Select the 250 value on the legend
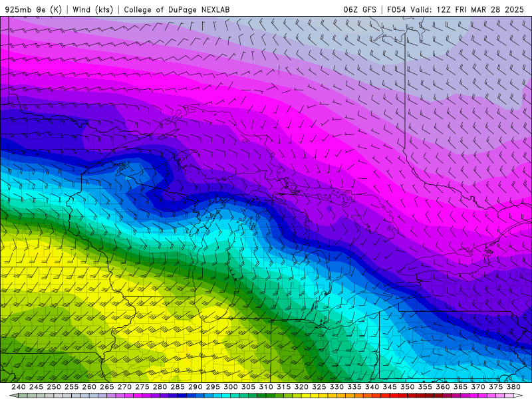Image resolution: width=532 pixels, height=399 pixels. [x=54, y=387]
